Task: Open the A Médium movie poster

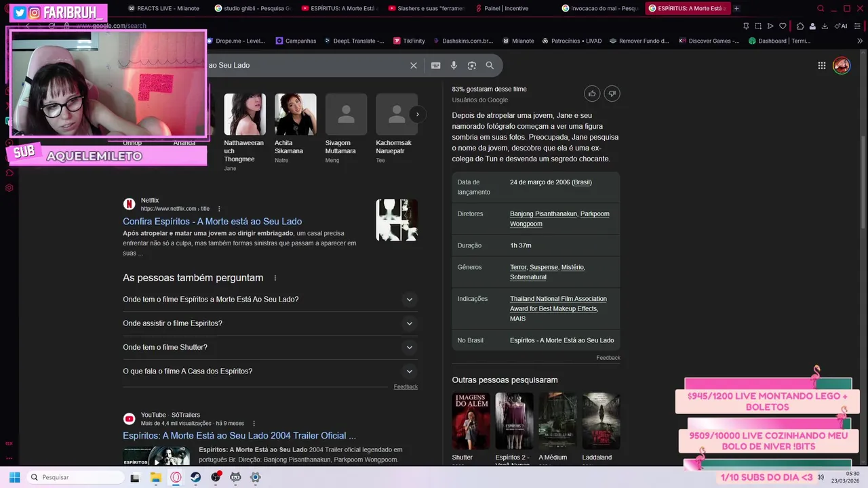Action: pos(557,421)
